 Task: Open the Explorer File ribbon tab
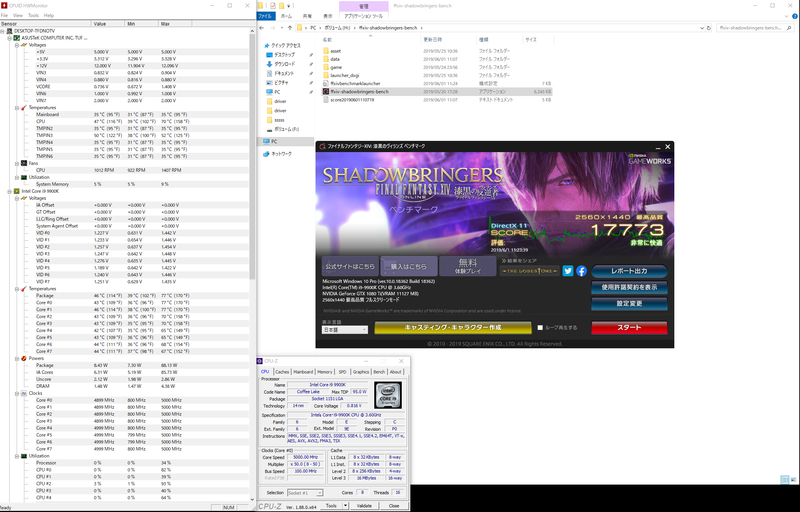pos(265,16)
